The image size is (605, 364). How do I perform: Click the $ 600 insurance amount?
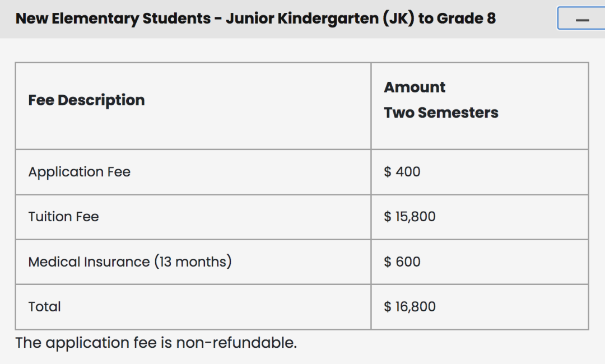tap(402, 262)
